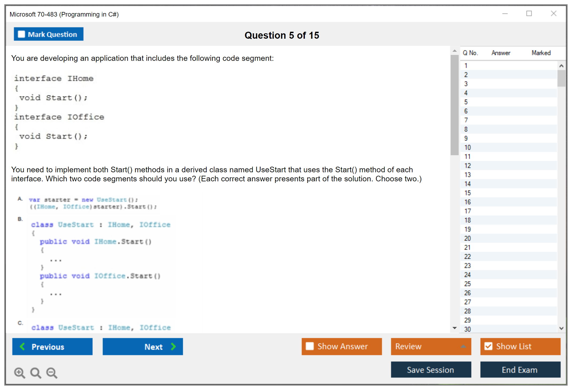This screenshot has height=392, width=574.
Task: Expand the Review dropdown menu
Action: (x=463, y=346)
